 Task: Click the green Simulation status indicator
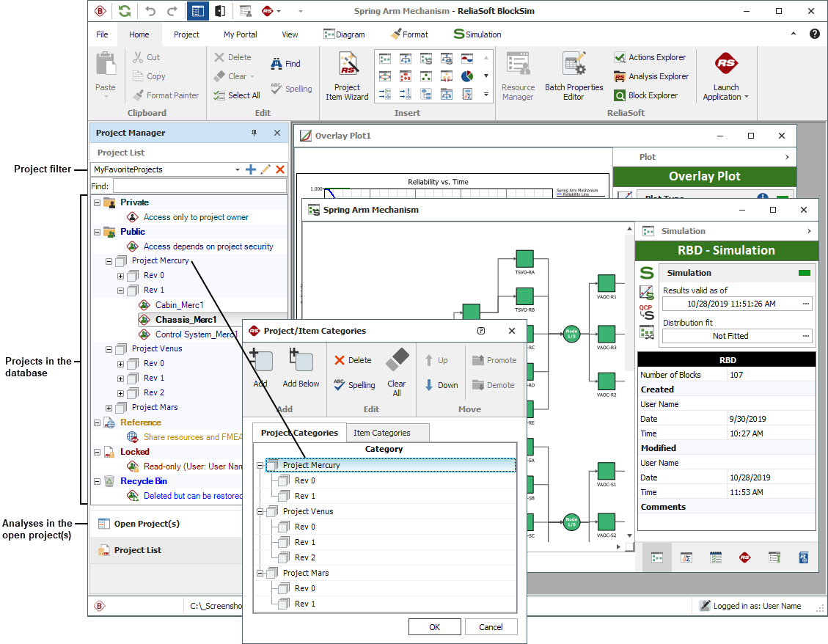(805, 273)
